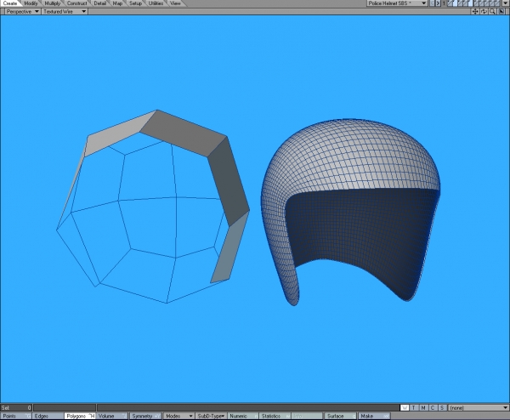Open the Map tab
510x420 pixels.
click(117, 3)
